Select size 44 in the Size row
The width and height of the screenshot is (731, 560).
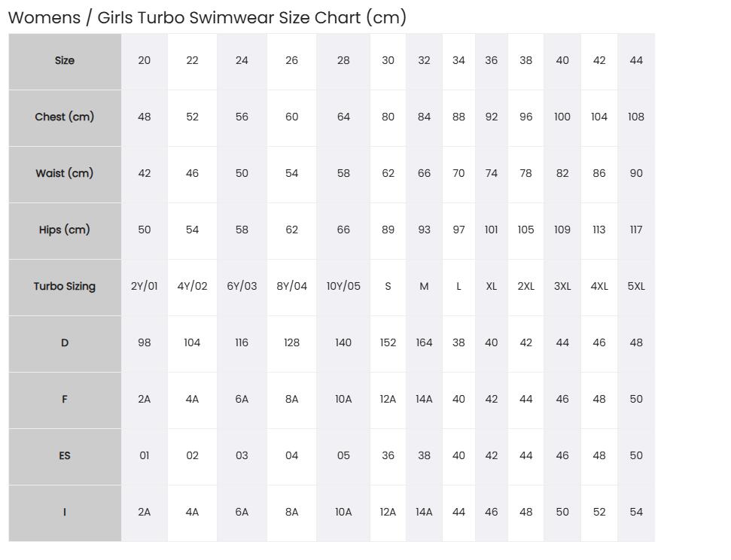pyautogui.click(x=636, y=61)
